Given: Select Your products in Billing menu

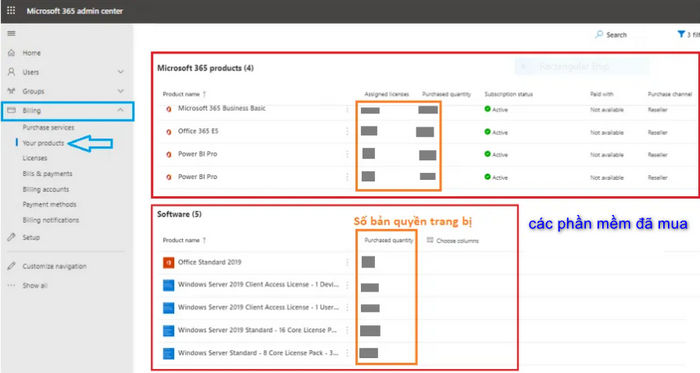Looking at the screenshot, I should pyautogui.click(x=43, y=143).
